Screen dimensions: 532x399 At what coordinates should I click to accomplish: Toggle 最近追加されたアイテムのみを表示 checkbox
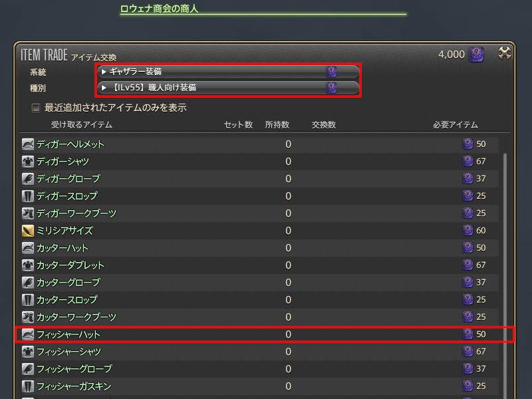(x=36, y=108)
